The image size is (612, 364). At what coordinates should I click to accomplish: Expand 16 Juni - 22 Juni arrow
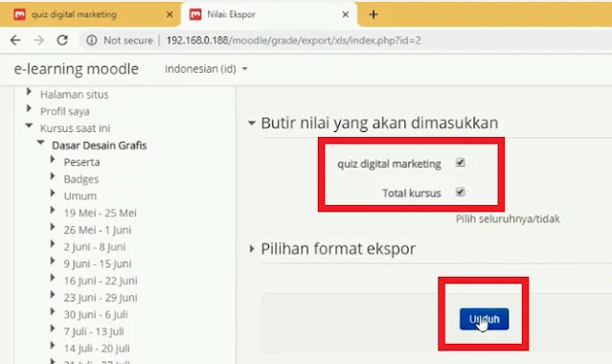click(53, 278)
